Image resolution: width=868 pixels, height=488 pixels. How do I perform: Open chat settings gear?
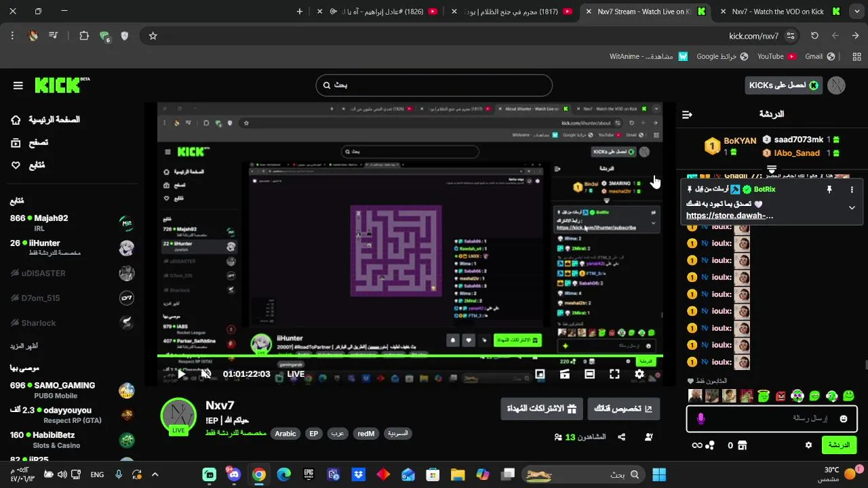(808, 445)
